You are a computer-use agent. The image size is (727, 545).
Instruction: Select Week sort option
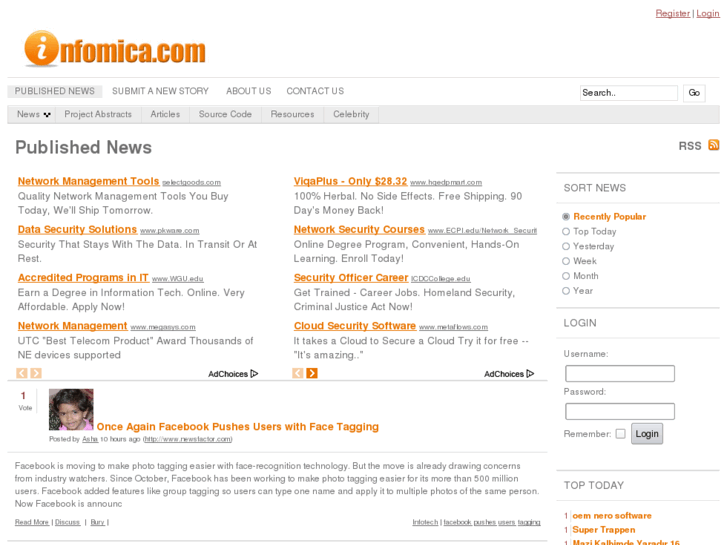(566, 261)
